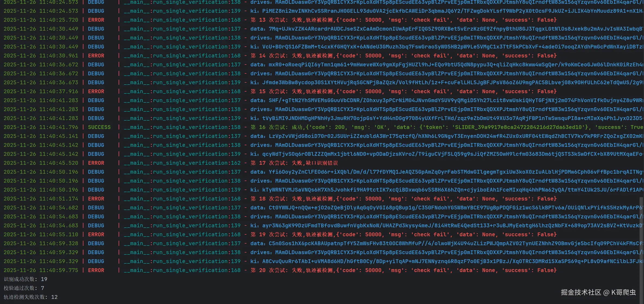Image resolution: width=644 pixels, height=304 pixels.
Task: Click the 第 17 次尝试 gap recognition error message
Action: coord(294,163)
